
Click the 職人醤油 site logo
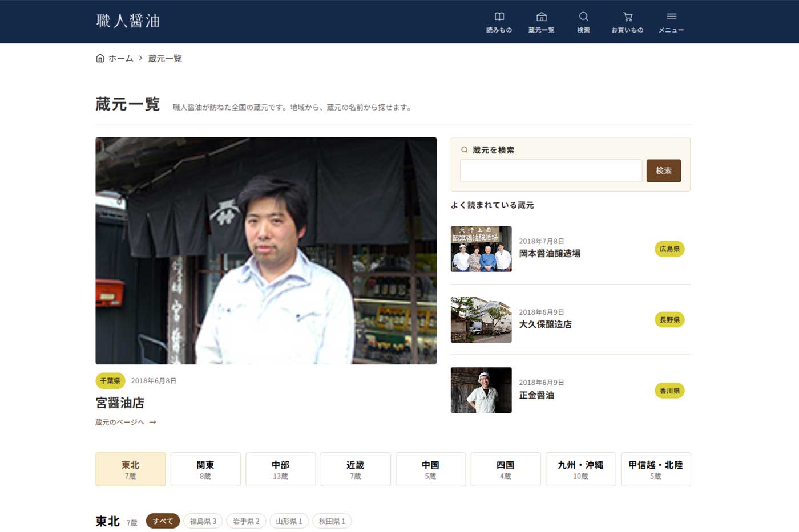pos(128,21)
